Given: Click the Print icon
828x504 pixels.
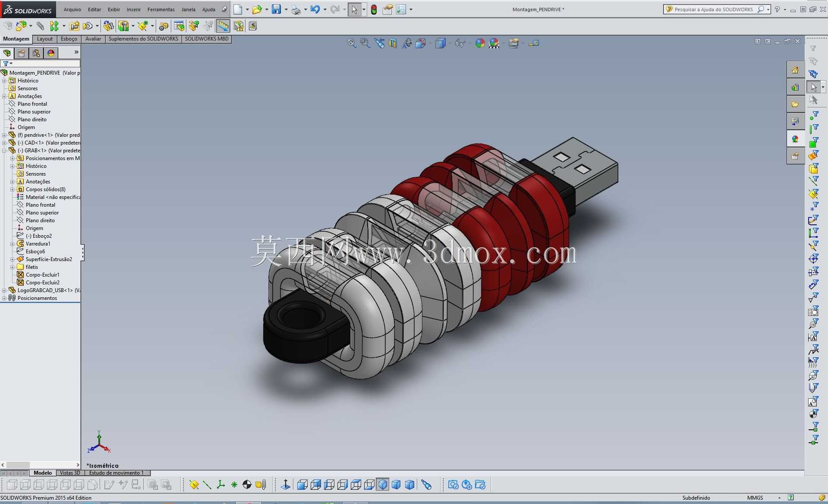Looking at the screenshot, I should point(296,9).
